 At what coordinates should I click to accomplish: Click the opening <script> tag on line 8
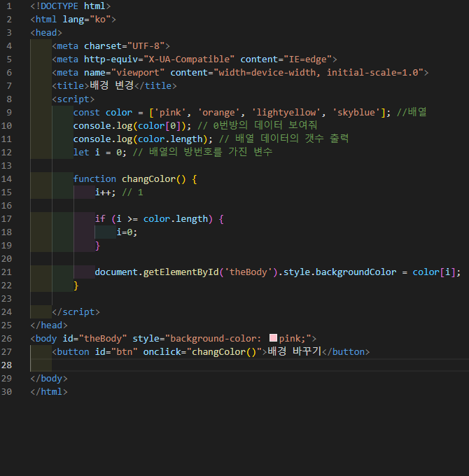pyautogui.click(x=73, y=99)
